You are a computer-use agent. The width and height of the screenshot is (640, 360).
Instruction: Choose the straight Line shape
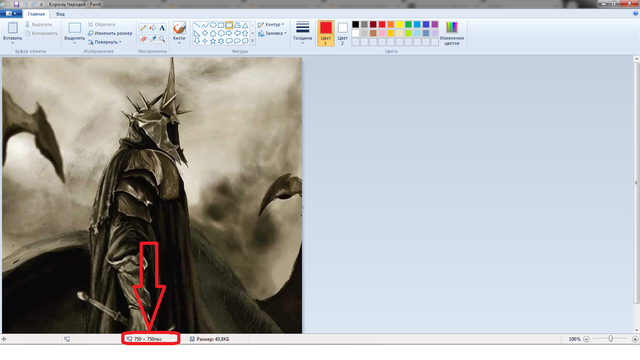pos(197,25)
